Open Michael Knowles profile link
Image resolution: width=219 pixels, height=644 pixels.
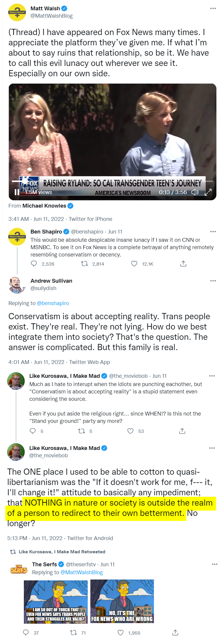point(44,206)
